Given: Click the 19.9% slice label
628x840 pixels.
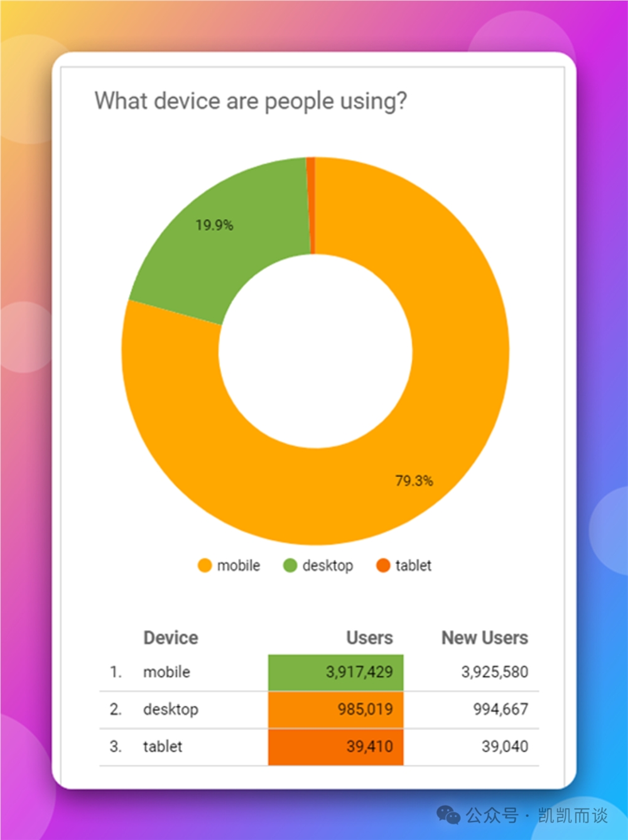Looking at the screenshot, I should (214, 225).
